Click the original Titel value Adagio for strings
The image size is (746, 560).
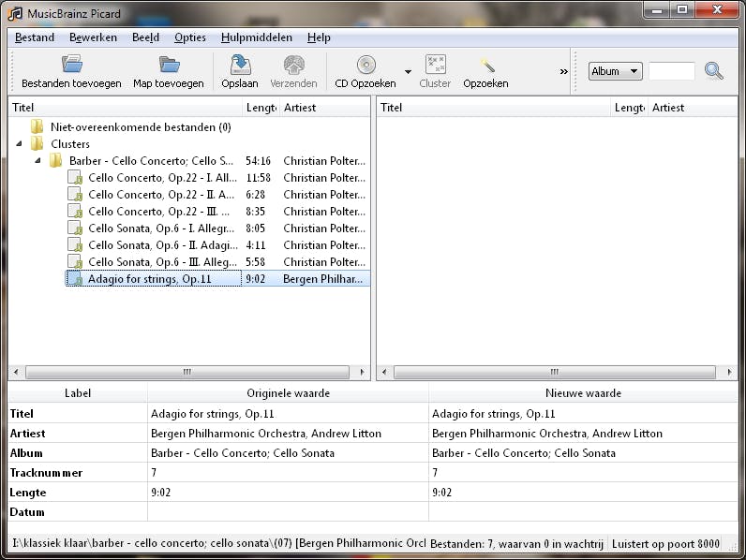pos(212,414)
